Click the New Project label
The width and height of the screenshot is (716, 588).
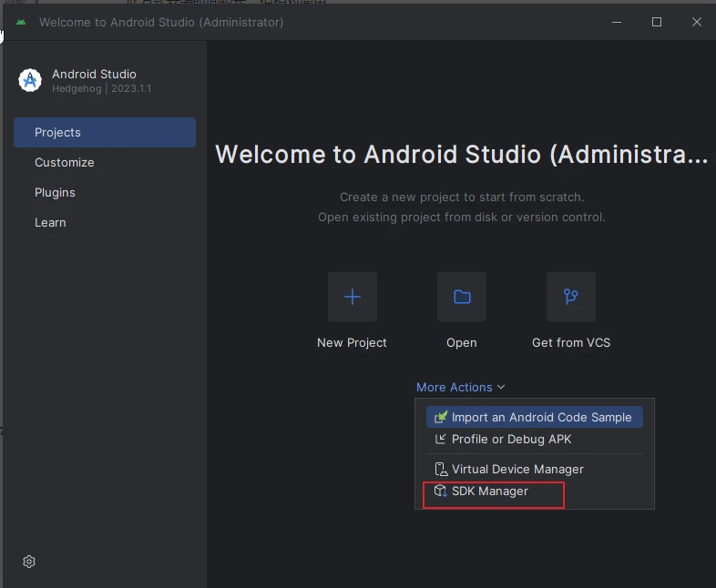tap(352, 342)
